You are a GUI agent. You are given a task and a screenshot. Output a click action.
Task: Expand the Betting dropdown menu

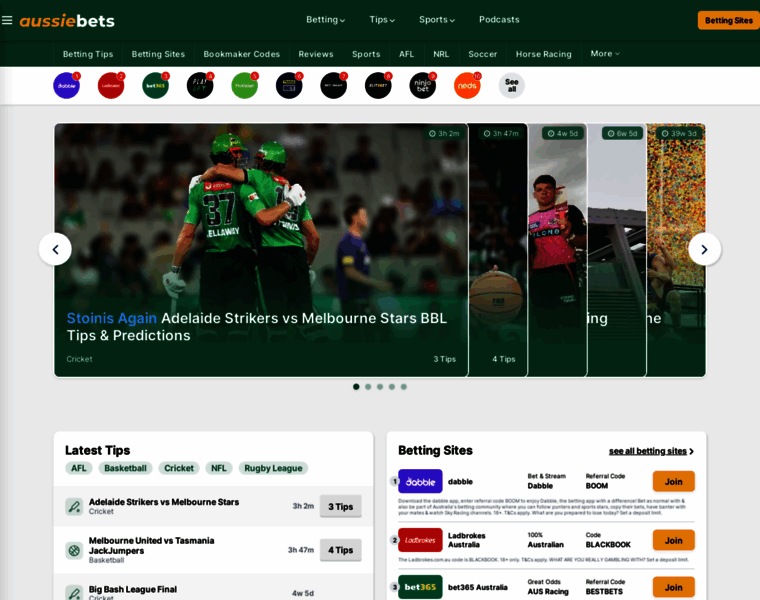326,20
